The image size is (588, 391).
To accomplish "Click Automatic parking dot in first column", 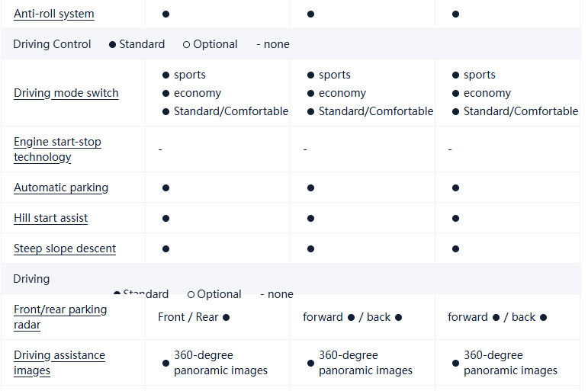I will click(166, 187).
